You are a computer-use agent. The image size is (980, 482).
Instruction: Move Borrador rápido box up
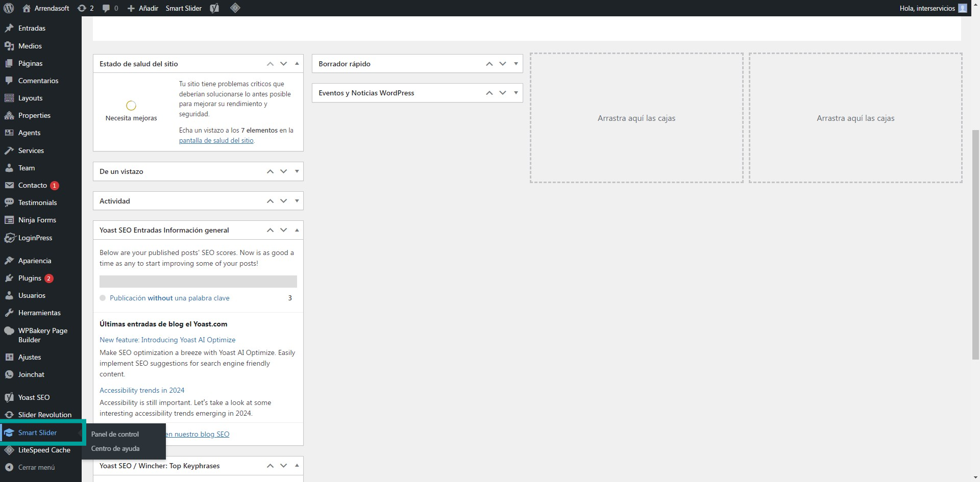pyautogui.click(x=489, y=64)
